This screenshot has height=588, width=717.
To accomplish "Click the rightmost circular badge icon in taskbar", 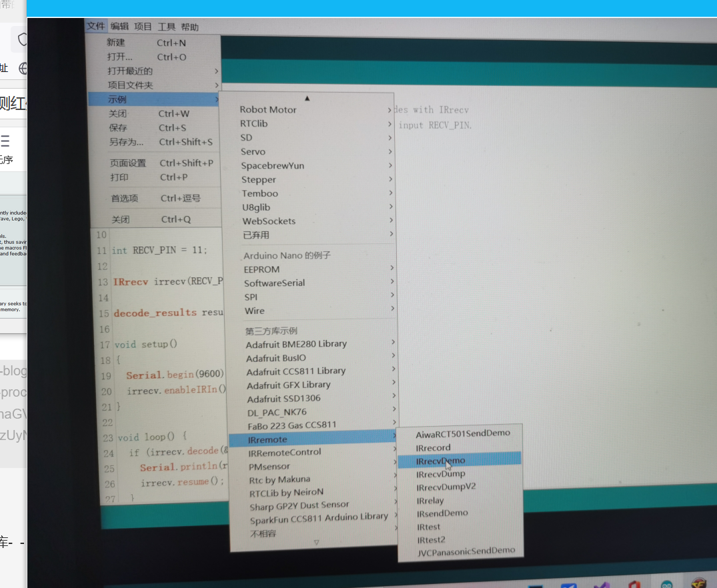I will [700, 584].
